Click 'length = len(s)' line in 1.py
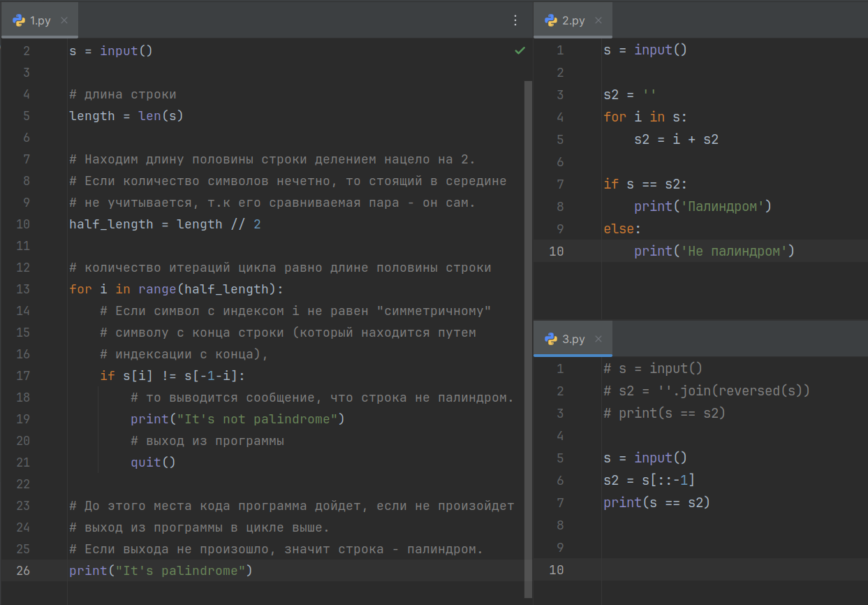The height and width of the screenshot is (605, 868). [126, 115]
